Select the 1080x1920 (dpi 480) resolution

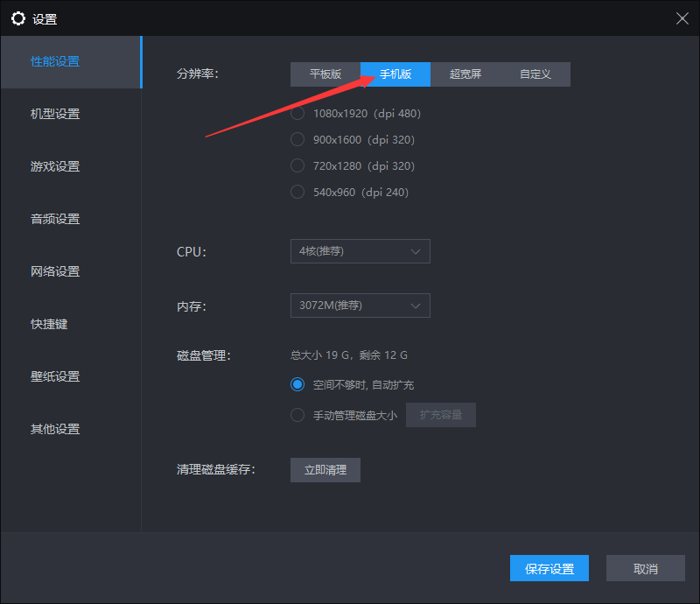(297, 113)
